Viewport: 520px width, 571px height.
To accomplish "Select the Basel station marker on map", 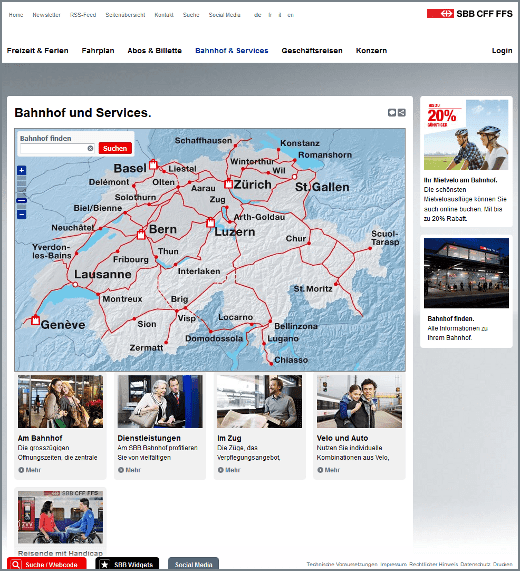I will [153, 164].
